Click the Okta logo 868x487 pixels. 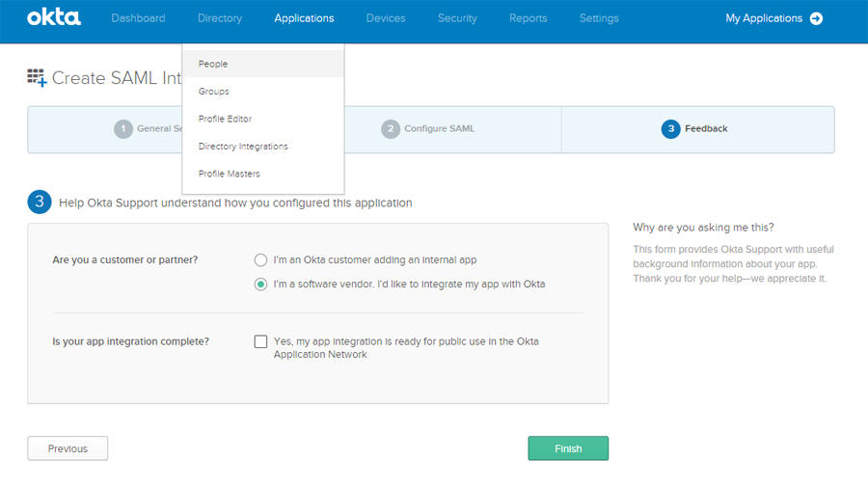pyautogui.click(x=54, y=17)
